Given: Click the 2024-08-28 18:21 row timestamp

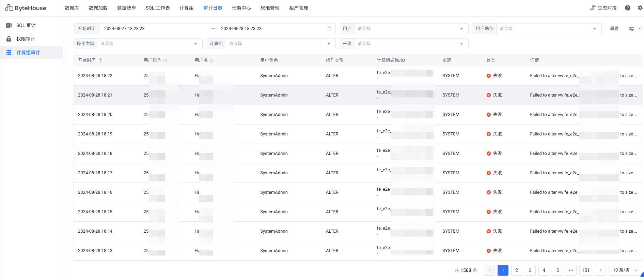Looking at the screenshot, I should point(95,95).
